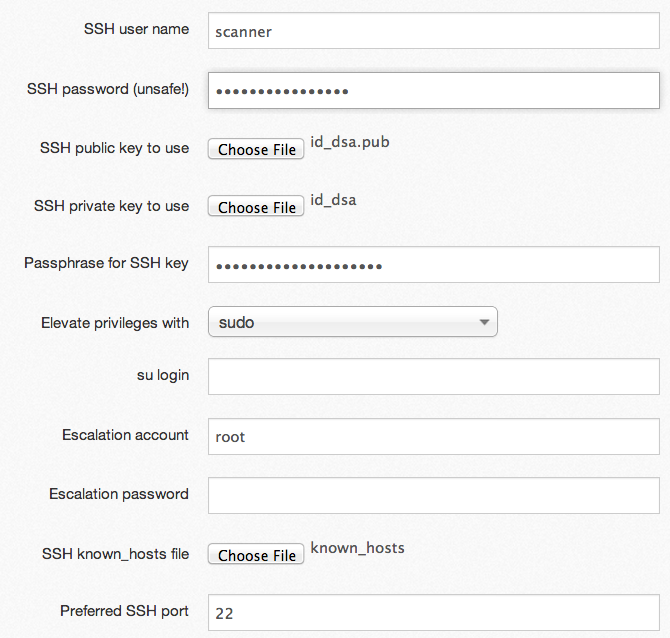Click the Elevate privileges with label
Image resolution: width=670 pixels, height=638 pixels.
point(115,323)
